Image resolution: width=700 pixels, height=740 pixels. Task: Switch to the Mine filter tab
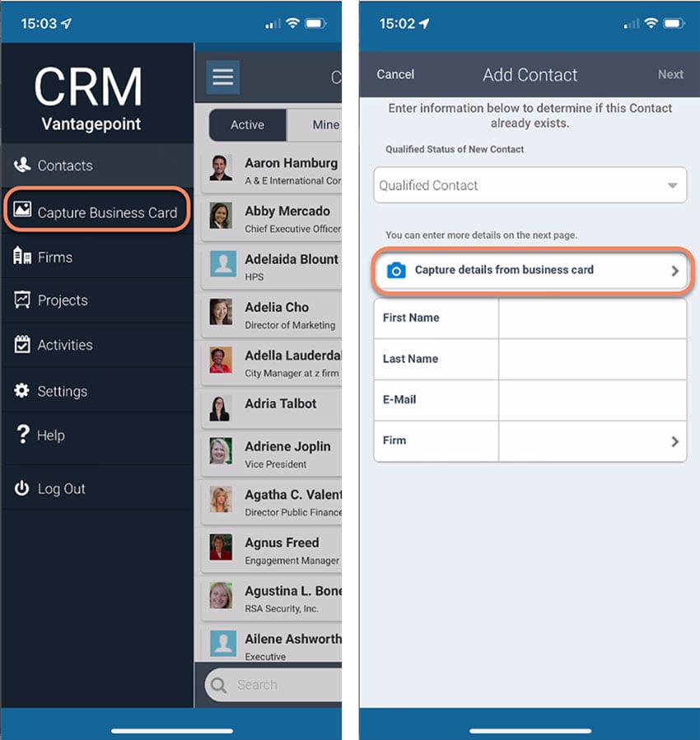pyautogui.click(x=315, y=125)
